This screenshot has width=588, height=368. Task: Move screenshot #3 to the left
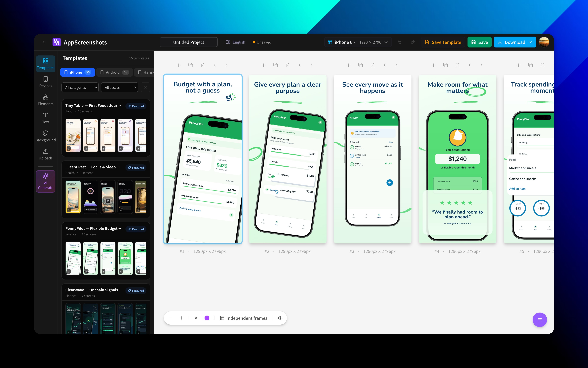point(385,65)
